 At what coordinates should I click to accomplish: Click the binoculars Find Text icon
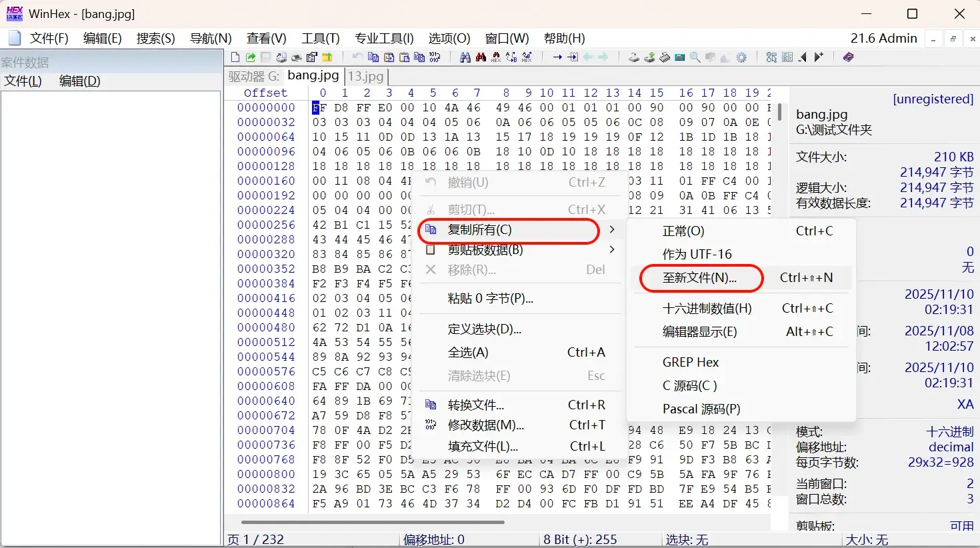pyautogui.click(x=465, y=57)
